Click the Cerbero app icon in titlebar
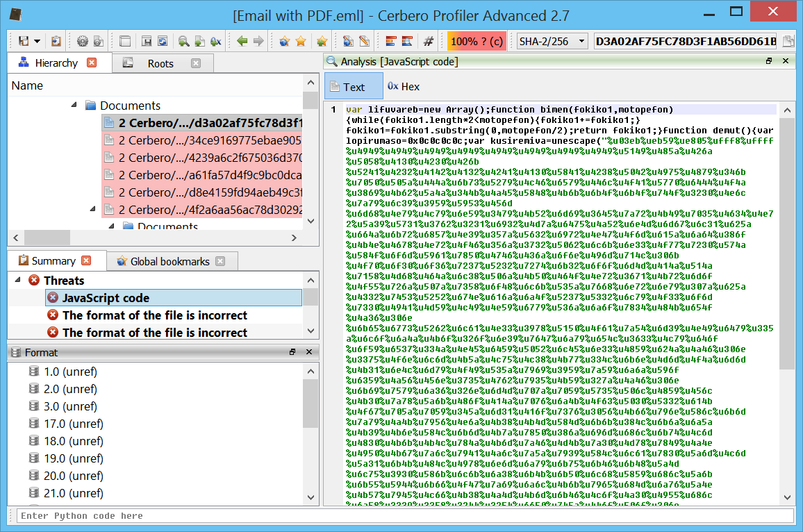The image size is (803, 532). 15,14
